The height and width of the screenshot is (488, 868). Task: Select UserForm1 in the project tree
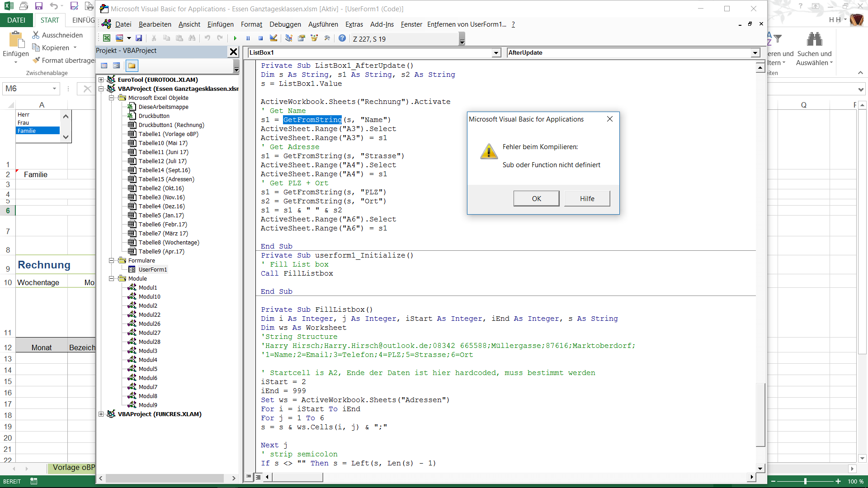[x=152, y=270]
